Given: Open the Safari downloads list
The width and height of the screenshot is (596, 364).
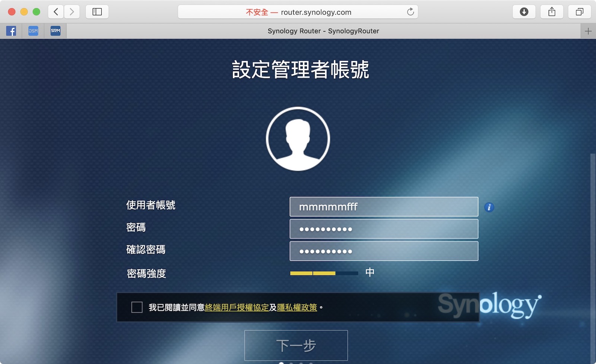Looking at the screenshot, I should click(x=524, y=12).
